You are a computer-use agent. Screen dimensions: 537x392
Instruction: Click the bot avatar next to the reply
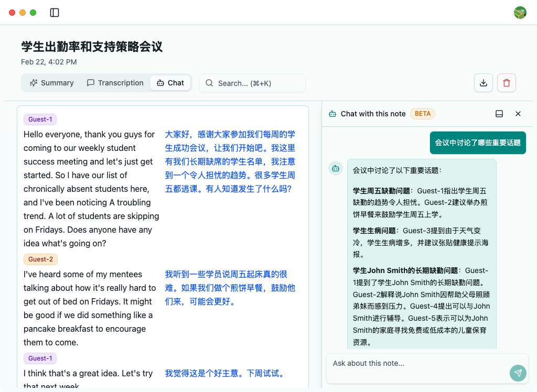tap(336, 168)
